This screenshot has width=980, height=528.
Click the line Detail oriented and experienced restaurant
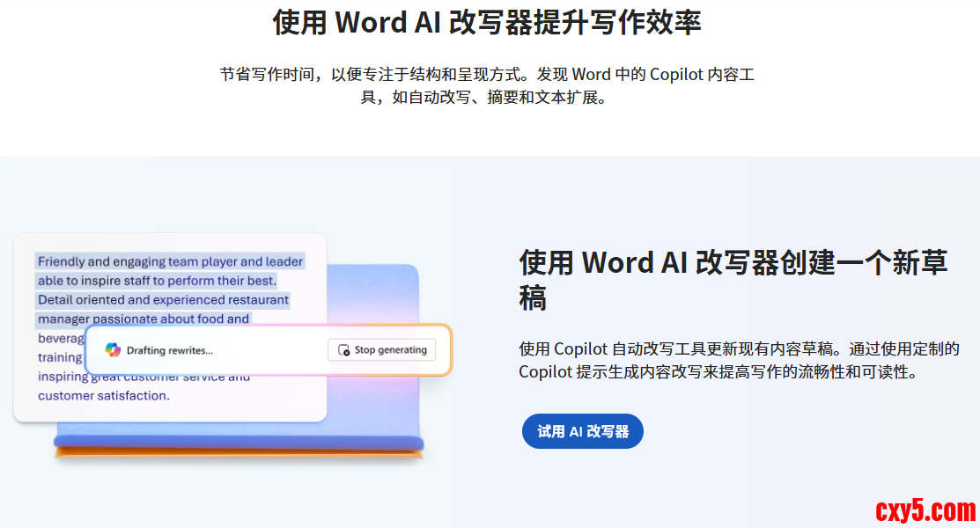point(163,300)
